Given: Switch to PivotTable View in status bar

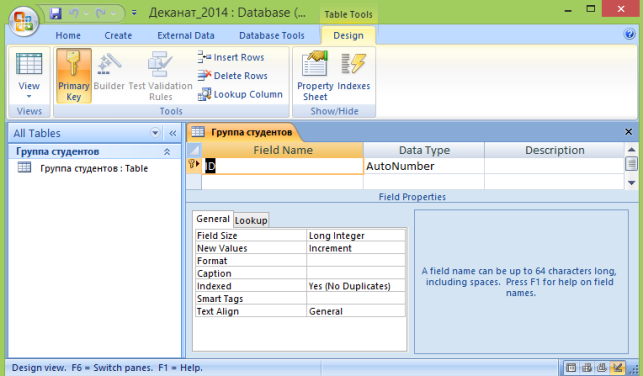Looking at the screenshot, I should (x=586, y=368).
